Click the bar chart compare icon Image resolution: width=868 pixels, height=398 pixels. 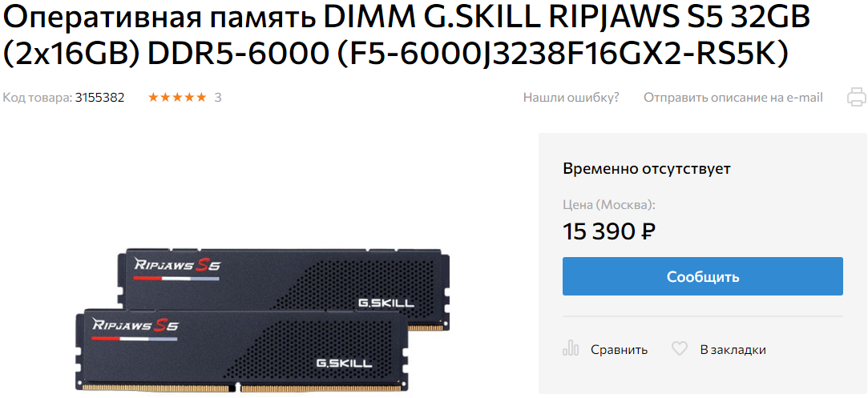pyautogui.click(x=570, y=349)
